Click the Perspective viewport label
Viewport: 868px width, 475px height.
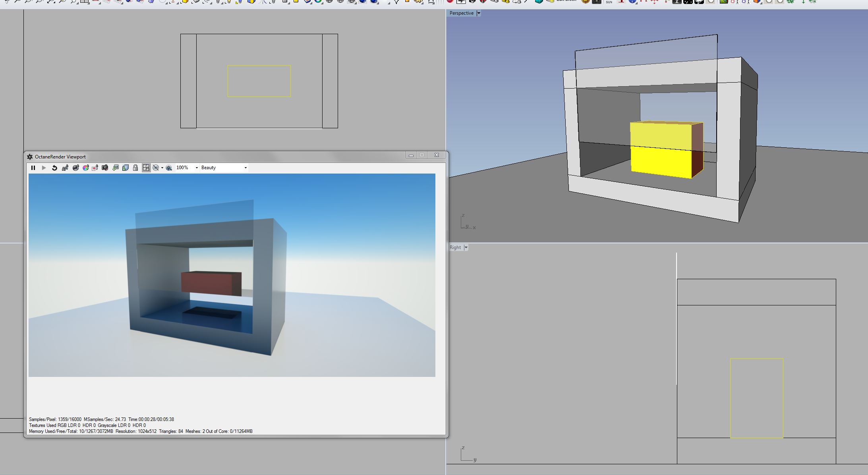[x=461, y=13]
